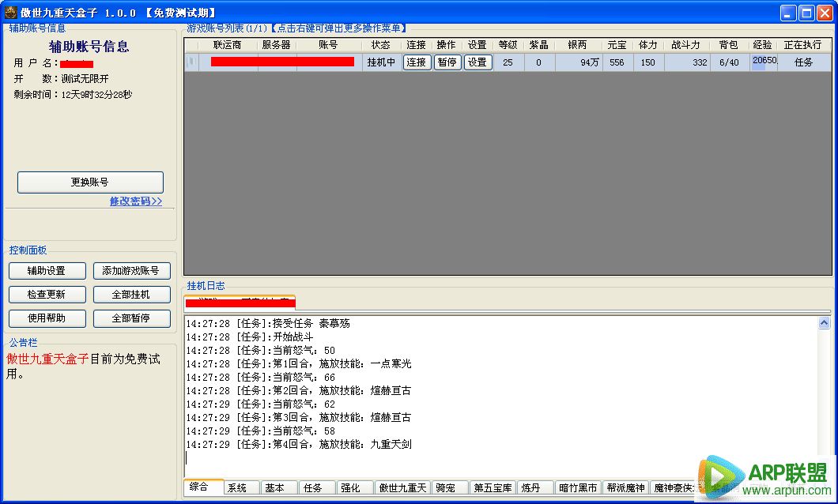Open the 使用帮助 button
The image size is (838, 504).
[47, 318]
